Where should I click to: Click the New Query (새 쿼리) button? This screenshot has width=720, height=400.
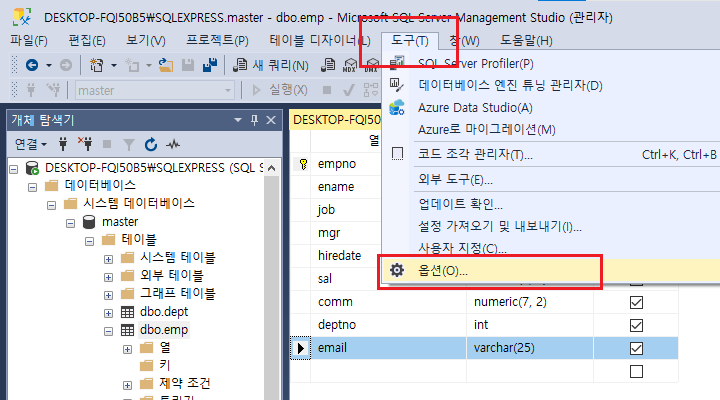point(270,65)
